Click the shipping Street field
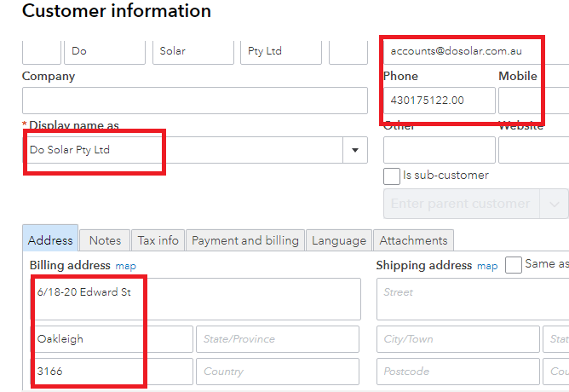Viewport: 569px width, 392px height. [x=473, y=299]
